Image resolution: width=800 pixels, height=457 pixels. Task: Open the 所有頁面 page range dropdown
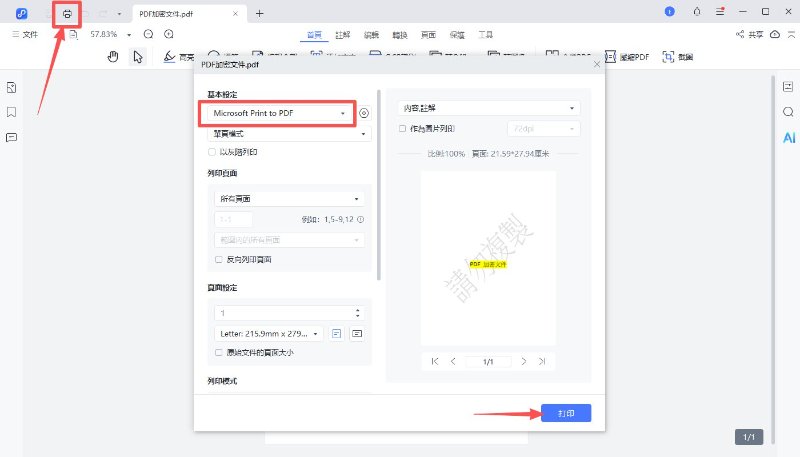point(289,198)
